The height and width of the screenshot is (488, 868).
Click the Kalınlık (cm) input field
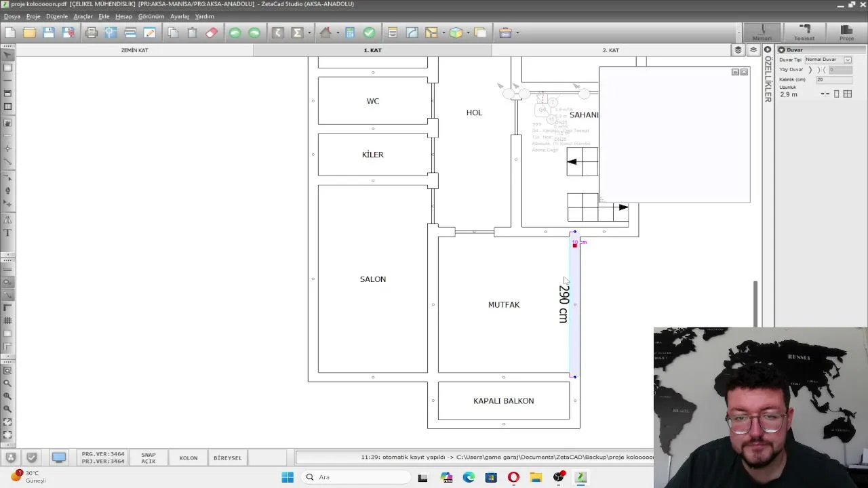(834, 79)
